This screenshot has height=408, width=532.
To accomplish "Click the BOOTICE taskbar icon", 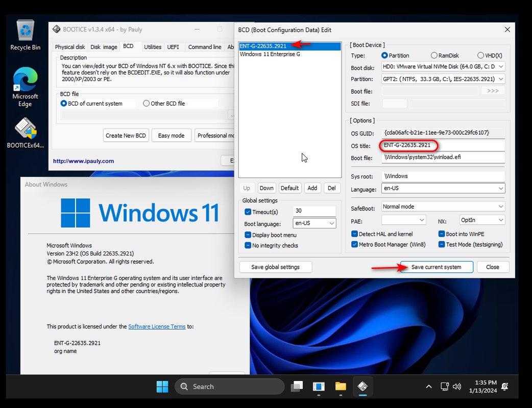I will pyautogui.click(x=362, y=387).
